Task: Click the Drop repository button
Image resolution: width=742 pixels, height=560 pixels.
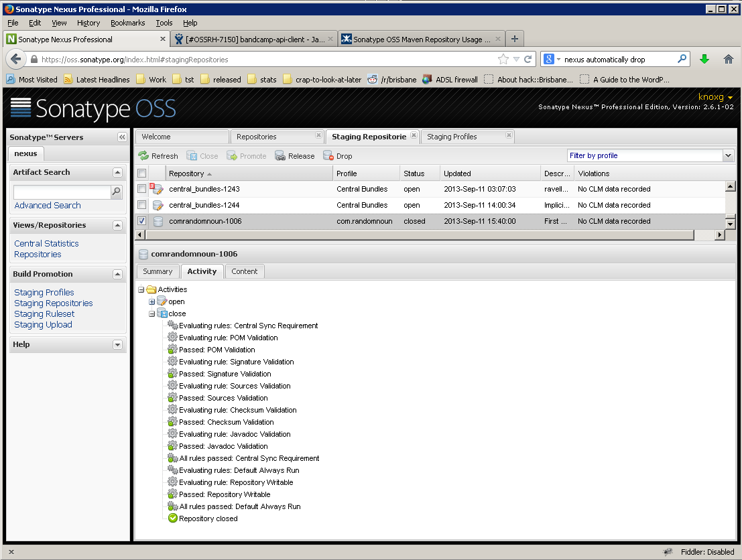Action: pos(337,155)
